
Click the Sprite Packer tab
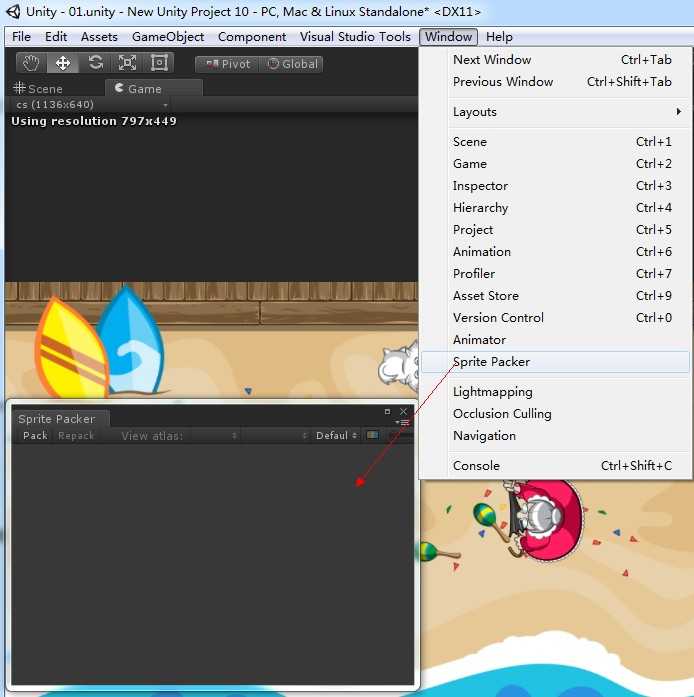(x=59, y=419)
